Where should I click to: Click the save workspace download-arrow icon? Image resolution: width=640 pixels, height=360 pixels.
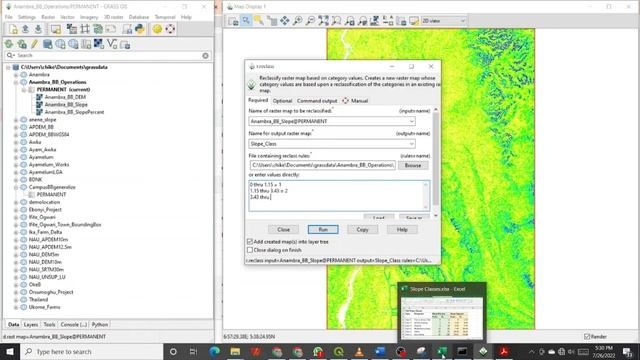pos(38,29)
